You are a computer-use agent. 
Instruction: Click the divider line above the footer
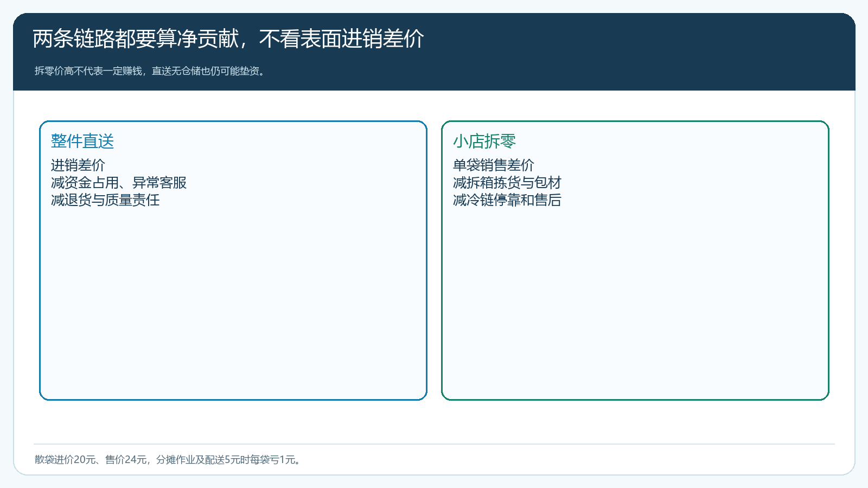point(434,444)
